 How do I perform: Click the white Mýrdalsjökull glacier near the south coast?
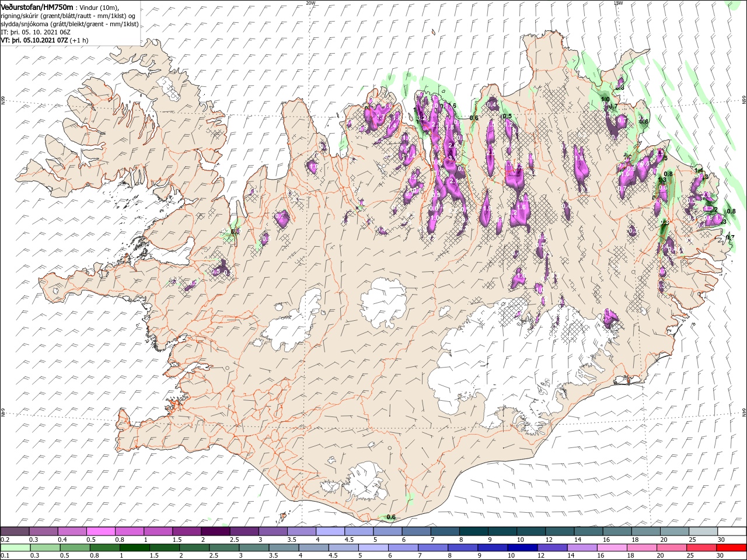pyautogui.click(x=366, y=481)
